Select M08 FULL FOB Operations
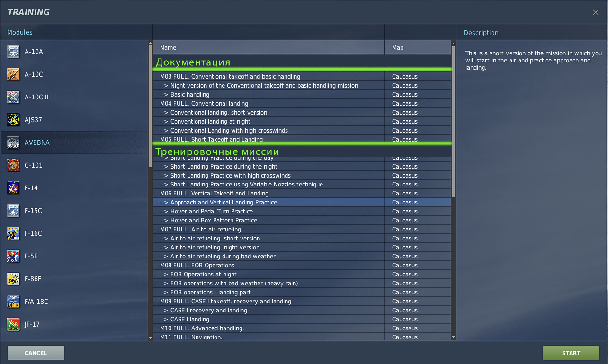 302,265
